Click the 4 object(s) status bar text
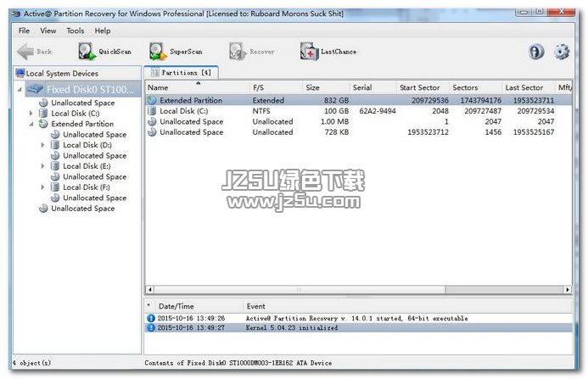This screenshot has width=588, height=379. [x=31, y=363]
